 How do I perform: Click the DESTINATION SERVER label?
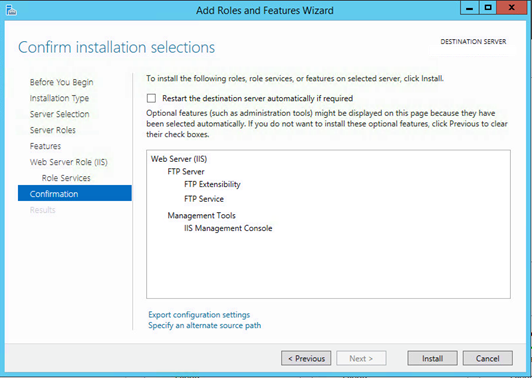pyautogui.click(x=473, y=42)
